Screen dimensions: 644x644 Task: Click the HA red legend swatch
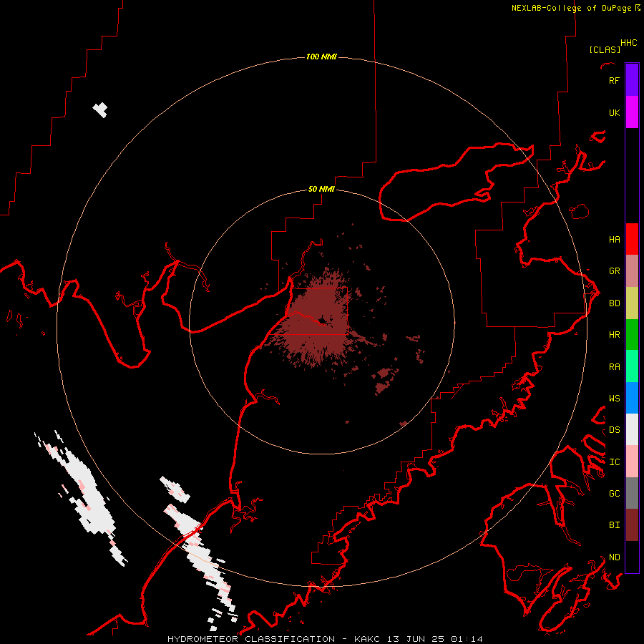(632, 239)
